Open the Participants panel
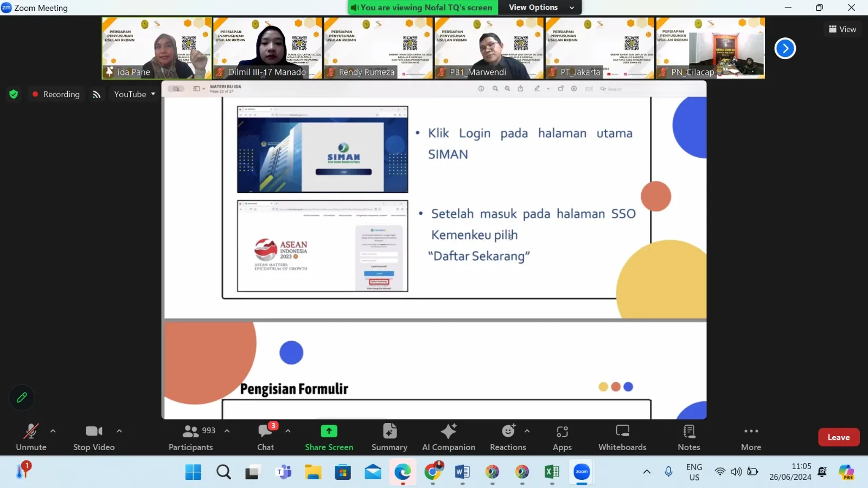Screen dimensions: 868x488 pyautogui.click(x=191, y=437)
